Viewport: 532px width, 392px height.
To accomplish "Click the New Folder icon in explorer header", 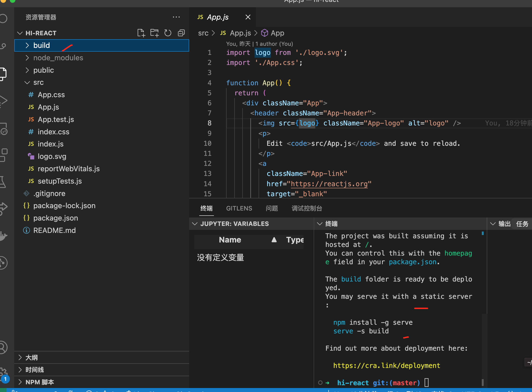I will pyautogui.click(x=154, y=33).
